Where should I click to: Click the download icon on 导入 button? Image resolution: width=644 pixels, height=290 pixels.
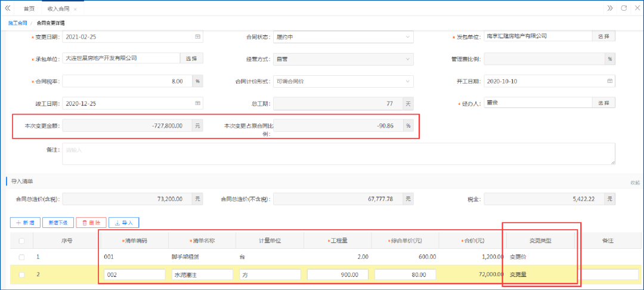tap(117, 223)
